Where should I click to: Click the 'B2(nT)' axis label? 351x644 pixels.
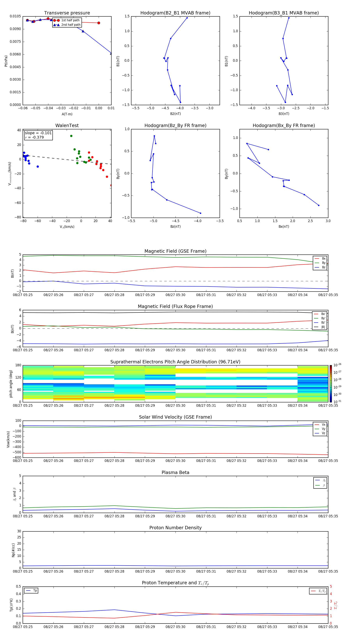[x=175, y=114]
